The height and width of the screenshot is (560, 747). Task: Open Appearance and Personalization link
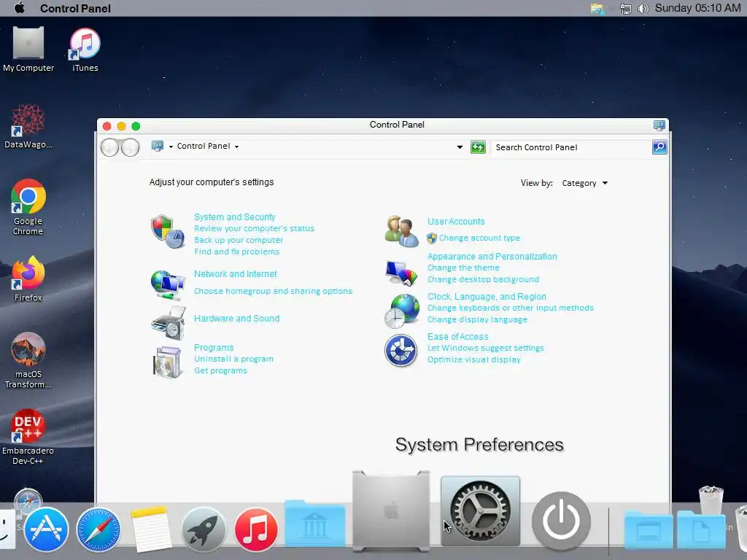(492, 256)
